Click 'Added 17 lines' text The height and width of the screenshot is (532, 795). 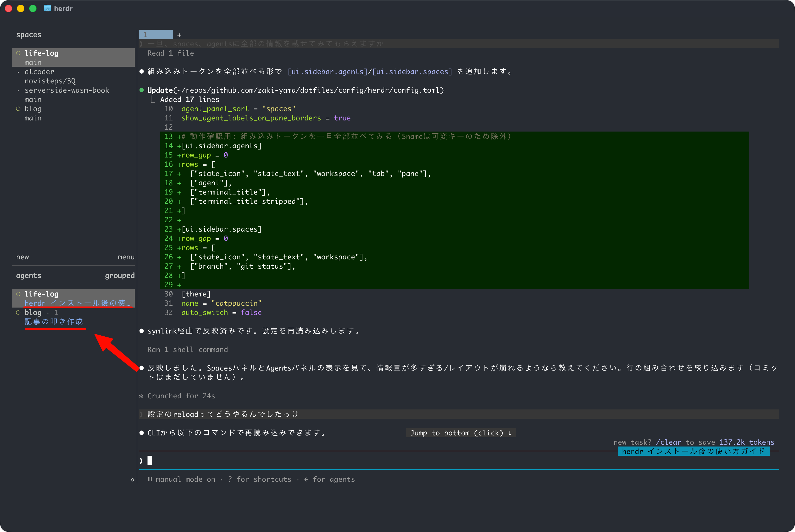click(190, 100)
